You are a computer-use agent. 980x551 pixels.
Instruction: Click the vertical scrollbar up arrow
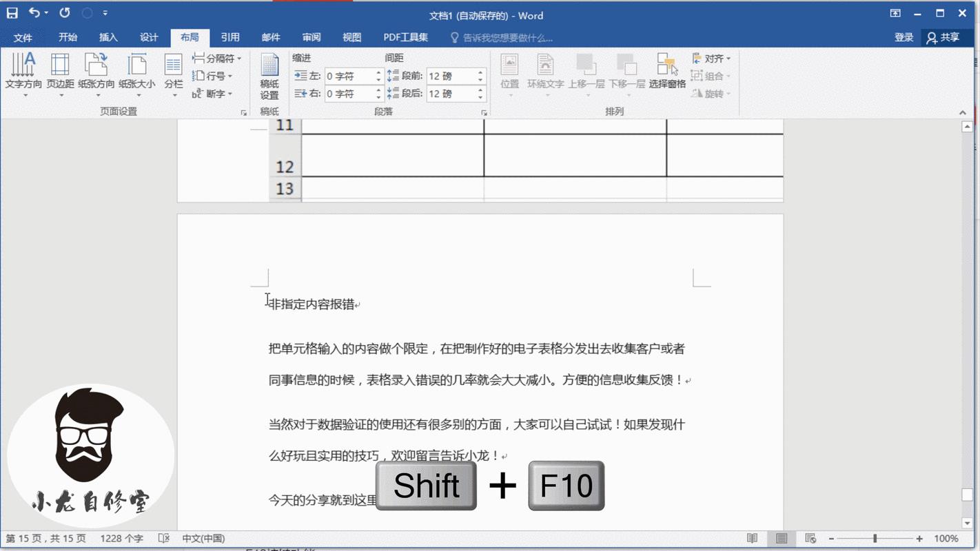pos(968,127)
